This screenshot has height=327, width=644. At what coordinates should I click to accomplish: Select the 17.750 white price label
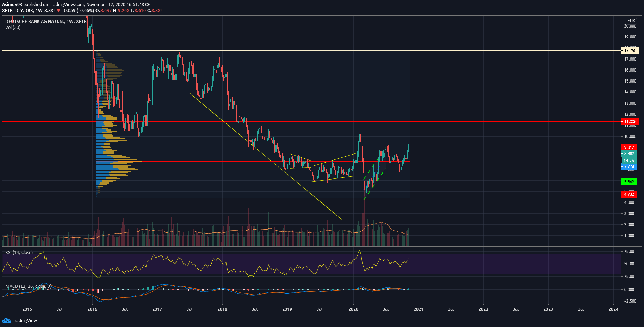click(630, 51)
